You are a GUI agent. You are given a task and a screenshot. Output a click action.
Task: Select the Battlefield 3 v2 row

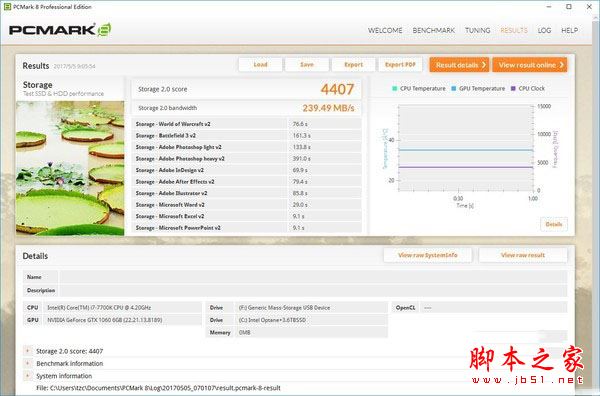click(x=246, y=135)
